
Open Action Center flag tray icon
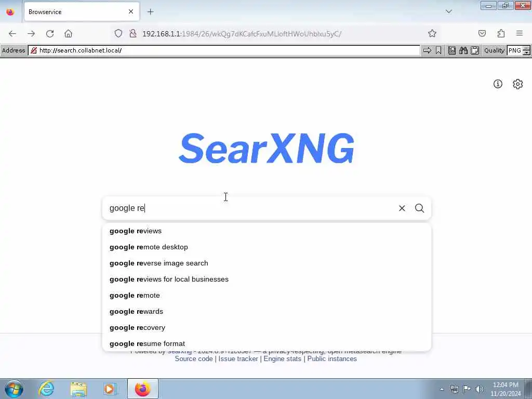pyautogui.click(x=467, y=389)
